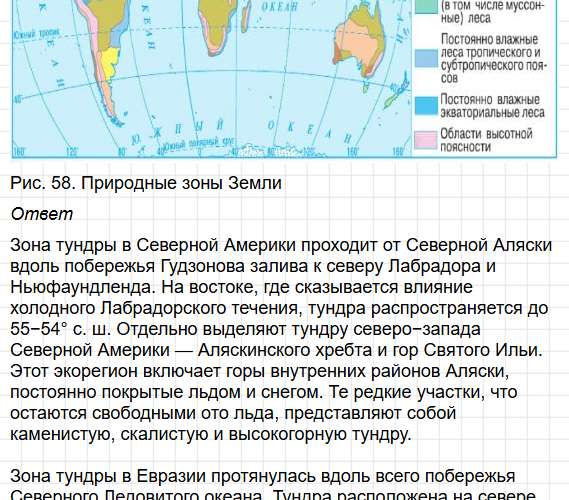The width and height of the screenshot is (569, 500).
Task: Click the line 'каменистую, скалистую и высокогорную тундру.'
Action: point(211,434)
